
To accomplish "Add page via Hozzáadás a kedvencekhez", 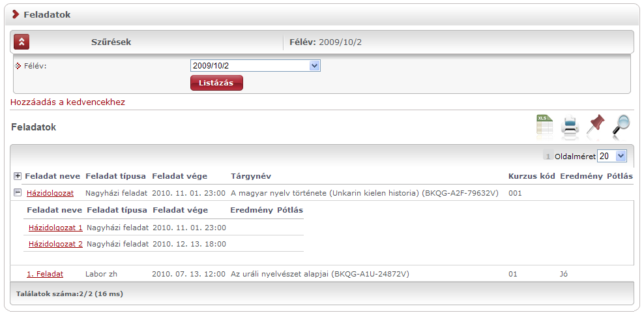I will point(68,102).
